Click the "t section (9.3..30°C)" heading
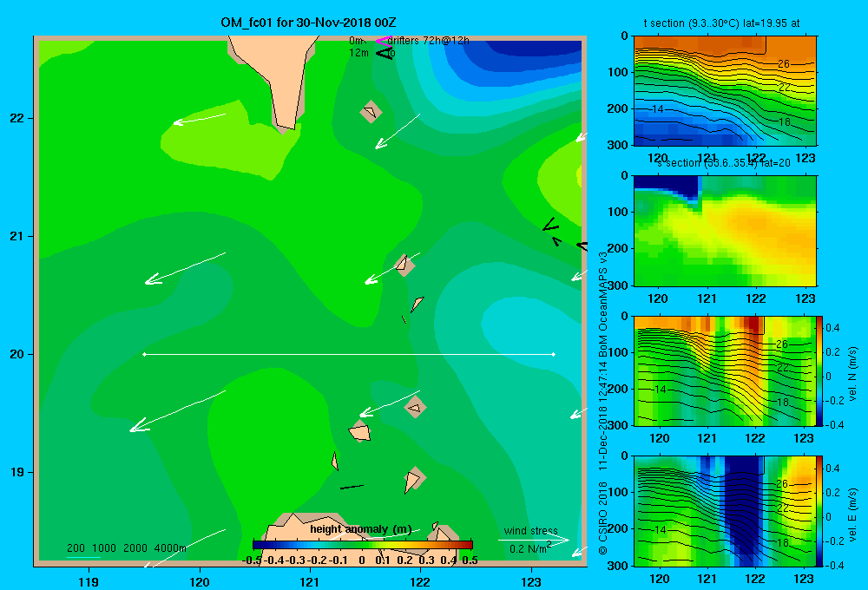This screenshot has width=868, height=590. click(692, 23)
